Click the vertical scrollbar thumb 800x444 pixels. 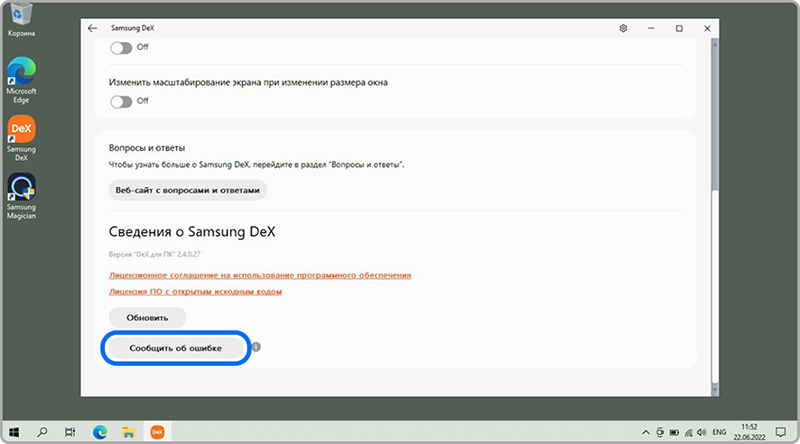tap(715, 286)
